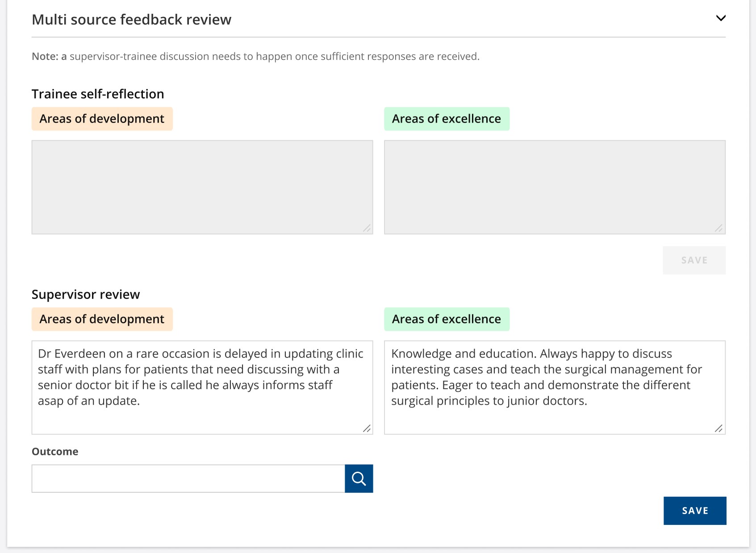
Task: Click in trainee Areas of development textbox
Action: pos(202,187)
